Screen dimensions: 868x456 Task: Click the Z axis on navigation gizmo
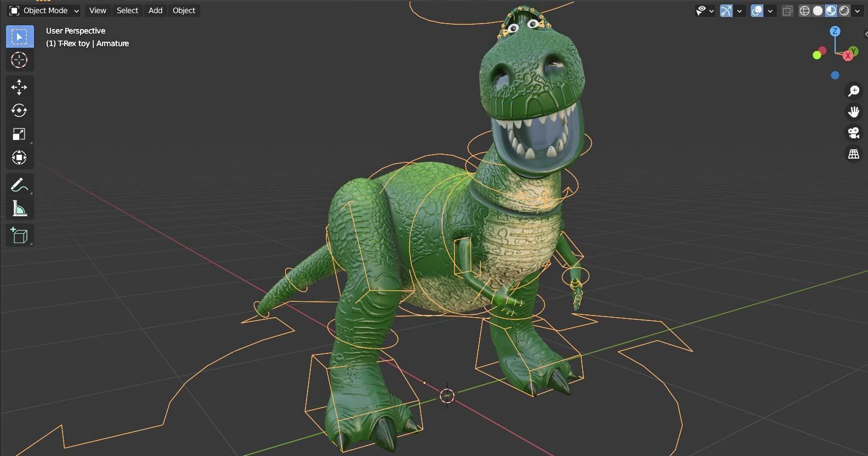(x=835, y=31)
